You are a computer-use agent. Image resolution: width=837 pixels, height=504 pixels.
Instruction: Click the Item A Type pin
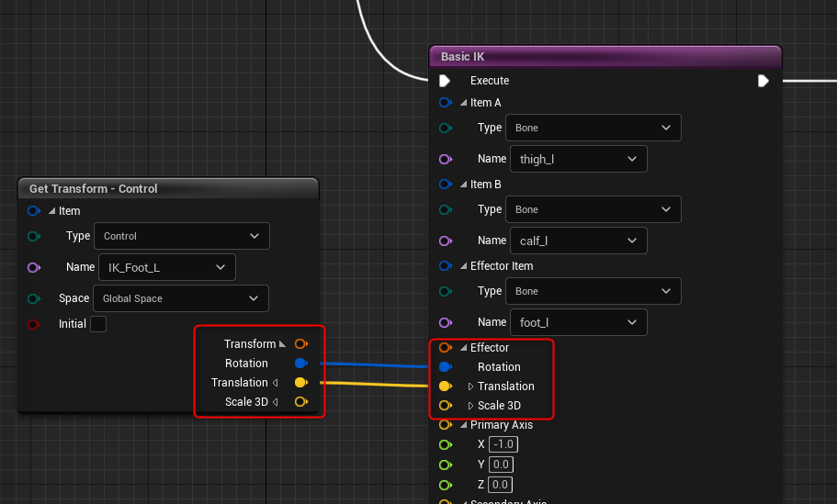(446, 128)
